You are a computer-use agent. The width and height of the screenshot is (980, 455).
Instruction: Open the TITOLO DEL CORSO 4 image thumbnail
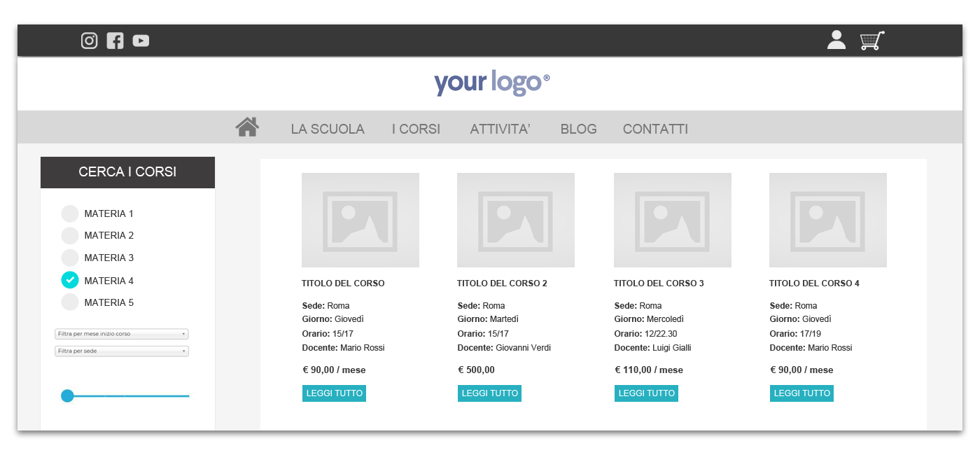coord(828,220)
